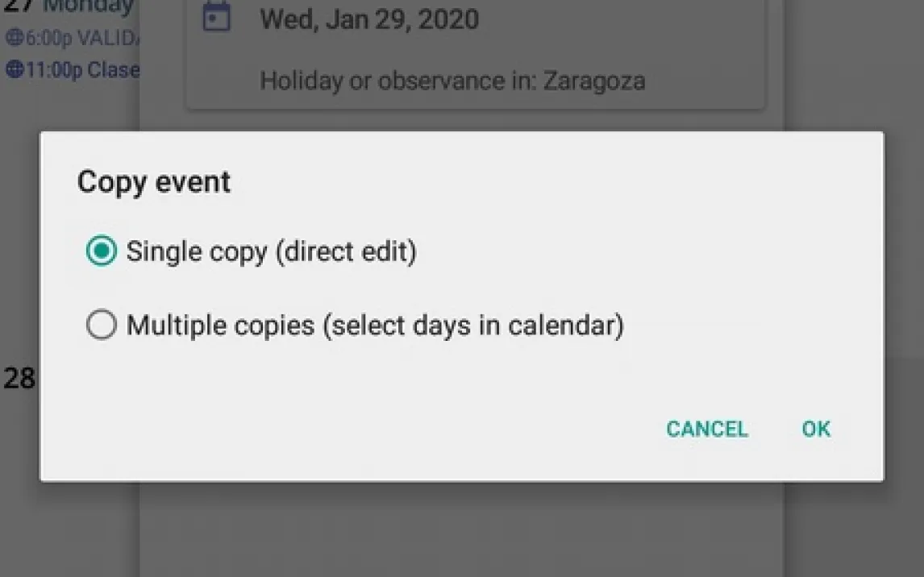The image size is (924, 577).
Task: Tap dimmed background below the dialog
Action: [x=461, y=532]
